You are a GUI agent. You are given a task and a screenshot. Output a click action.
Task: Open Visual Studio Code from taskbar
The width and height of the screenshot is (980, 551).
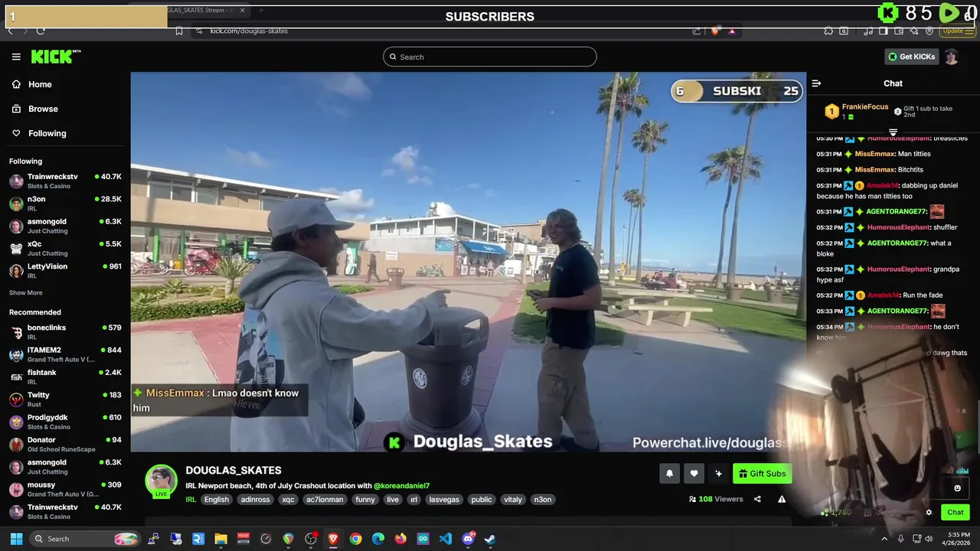pos(446,539)
